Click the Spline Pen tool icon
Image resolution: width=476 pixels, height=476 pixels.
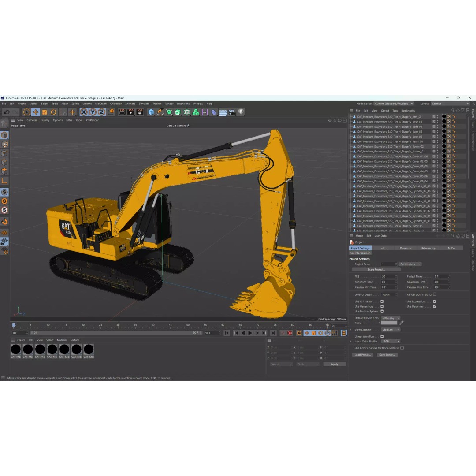tap(160, 112)
